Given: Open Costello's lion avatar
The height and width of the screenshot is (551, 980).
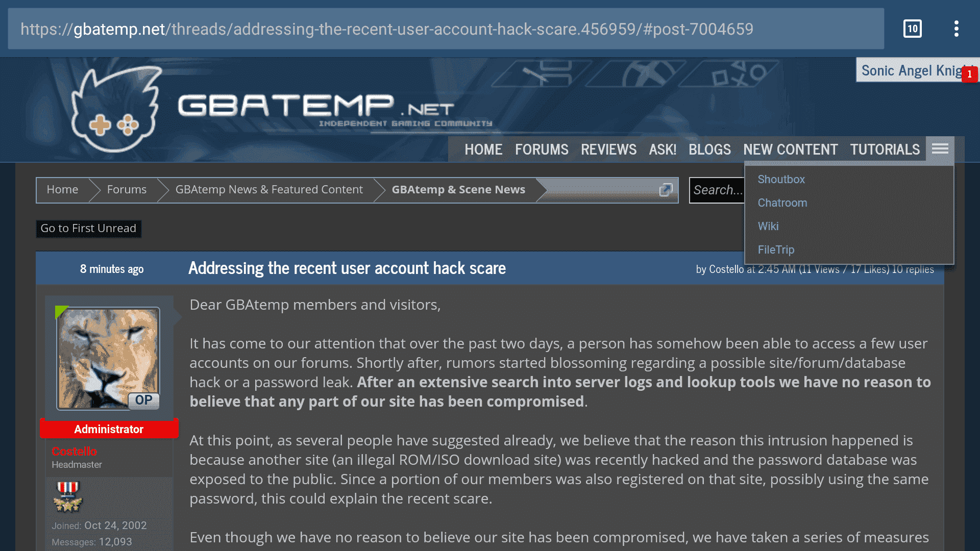Looking at the screenshot, I should (x=108, y=358).
